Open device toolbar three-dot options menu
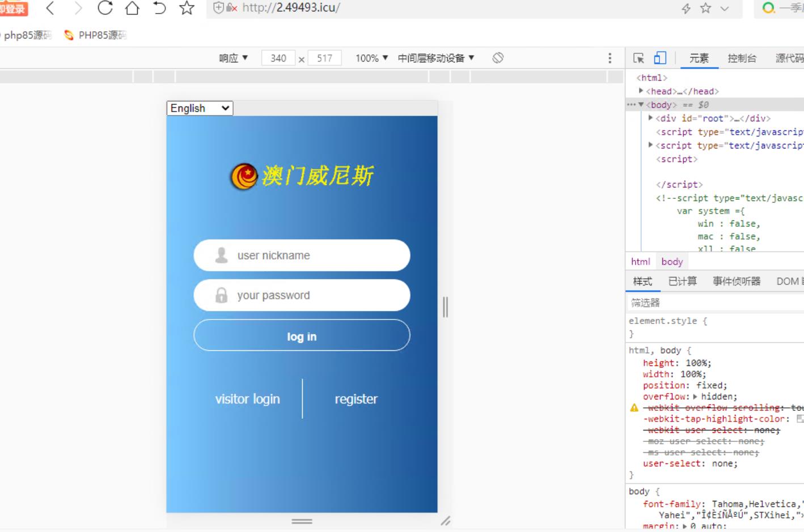The width and height of the screenshot is (804, 532). [x=610, y=58]
